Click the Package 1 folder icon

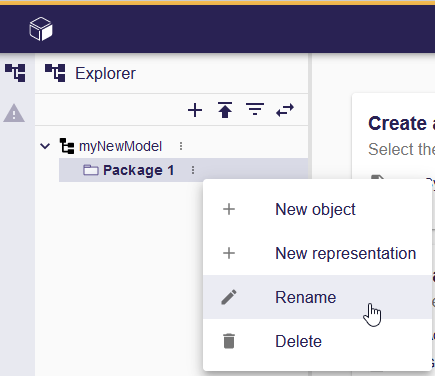point(91,170)
